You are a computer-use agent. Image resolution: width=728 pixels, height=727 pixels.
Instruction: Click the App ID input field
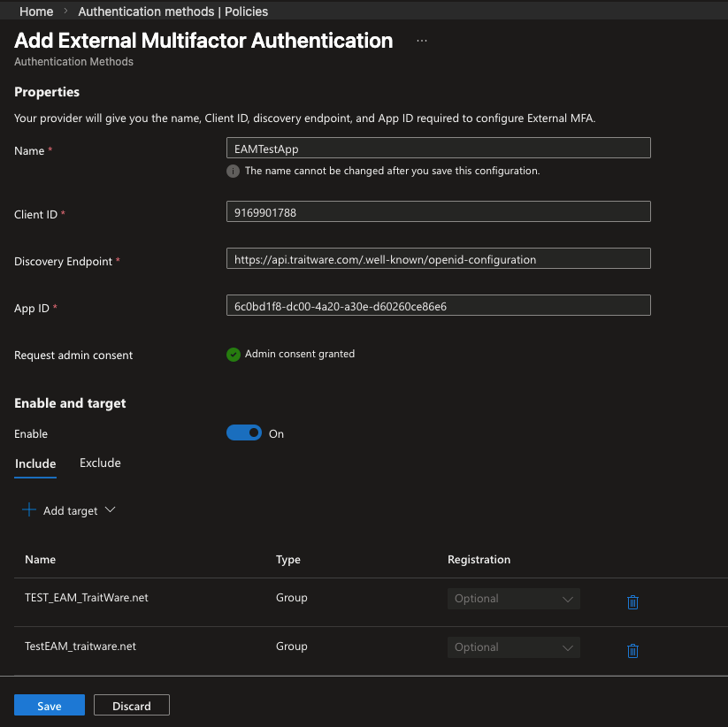point(439,306)
